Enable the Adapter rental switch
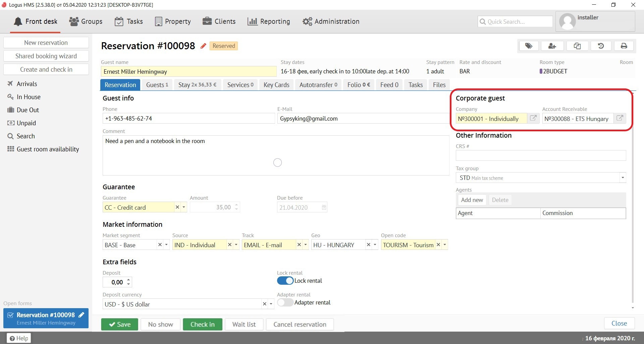644x344 pixels. tap(285, 302)
